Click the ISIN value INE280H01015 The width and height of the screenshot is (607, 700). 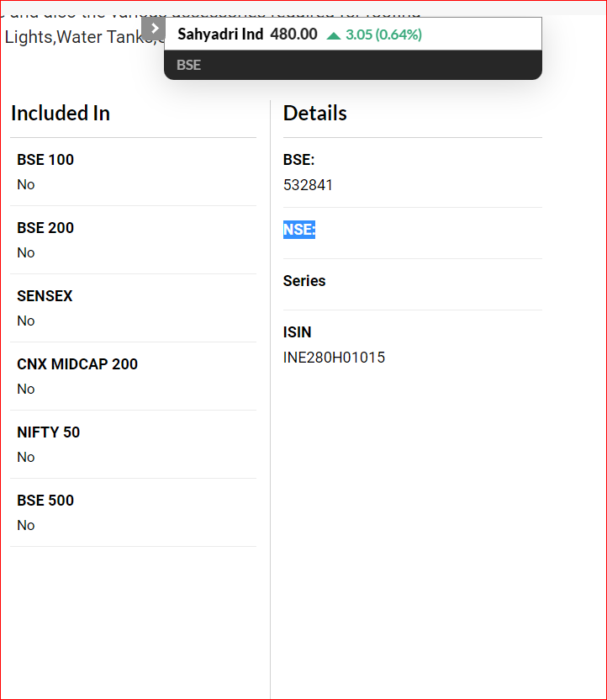click(334, 358)
